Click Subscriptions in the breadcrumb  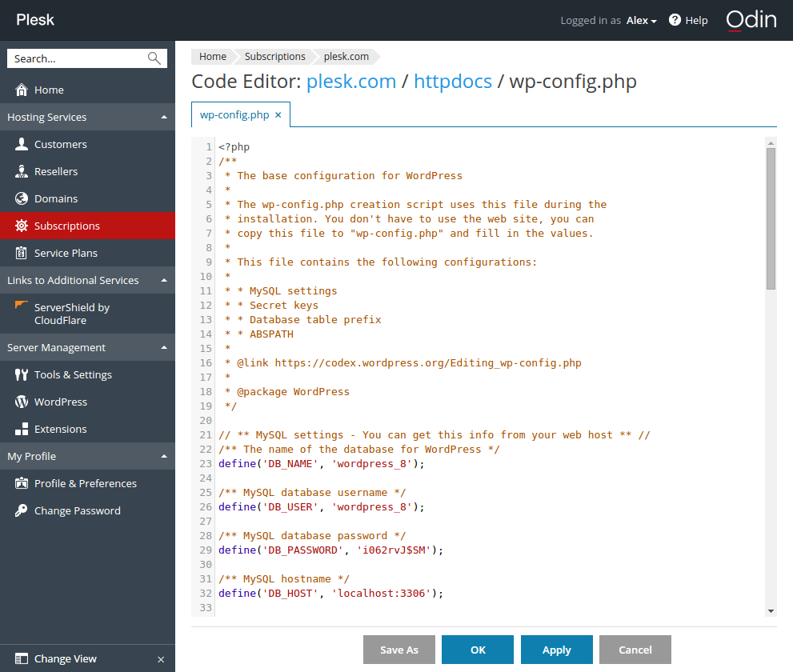[x=274, y=57]
